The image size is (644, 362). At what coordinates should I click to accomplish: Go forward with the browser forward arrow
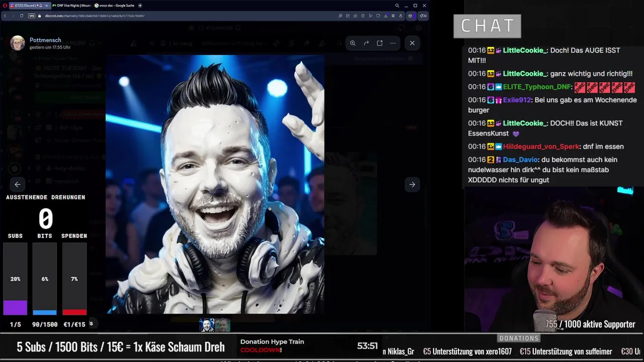pos(13,16)
